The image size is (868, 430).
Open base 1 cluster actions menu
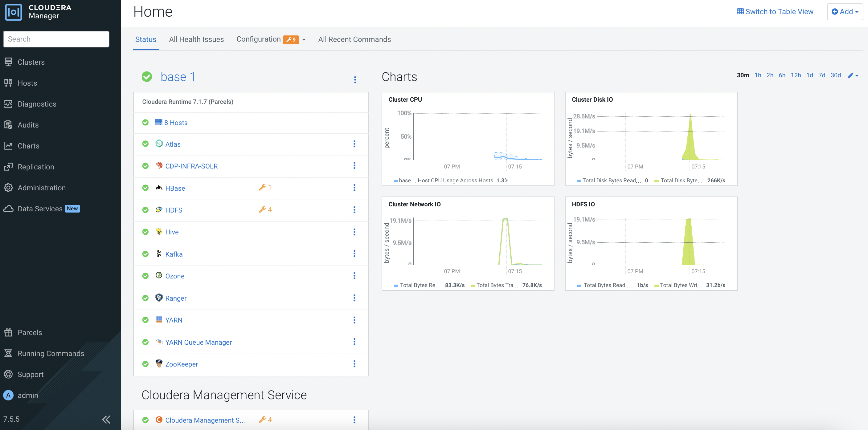pos(355,79)
